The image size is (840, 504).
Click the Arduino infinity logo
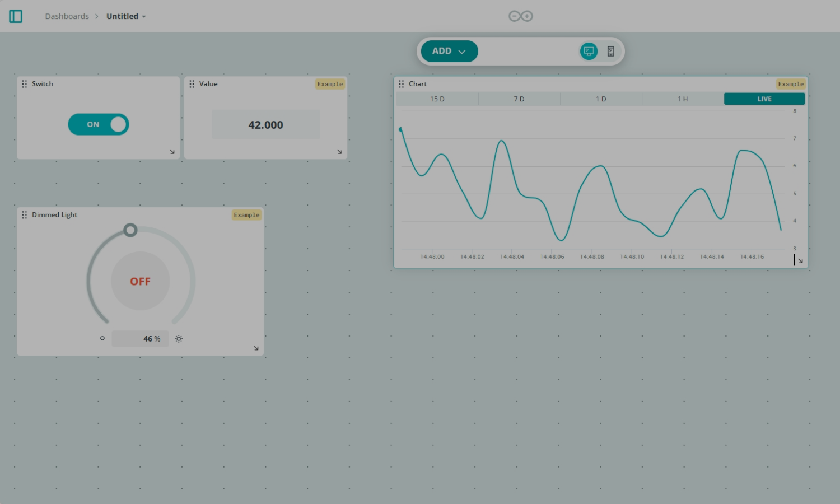pos(520,16)
